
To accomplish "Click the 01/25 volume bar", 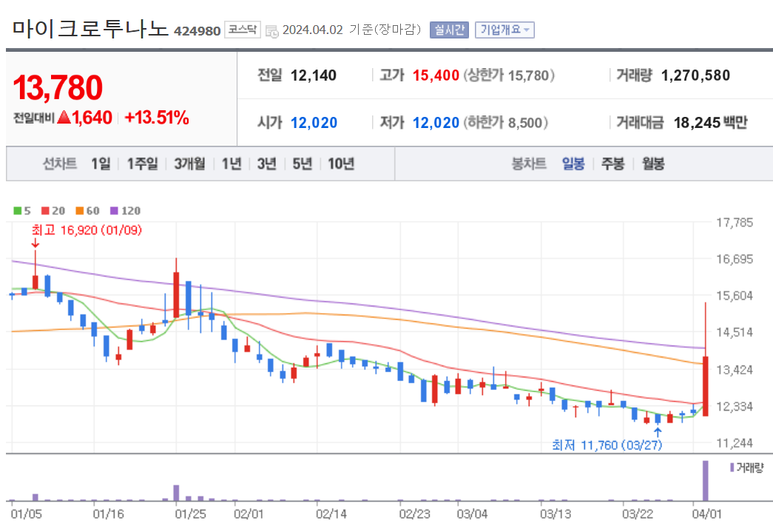I will coord(177,493).
